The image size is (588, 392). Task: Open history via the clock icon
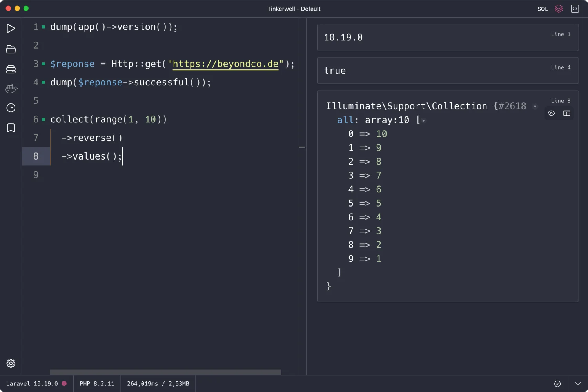(x=11, y=108)
